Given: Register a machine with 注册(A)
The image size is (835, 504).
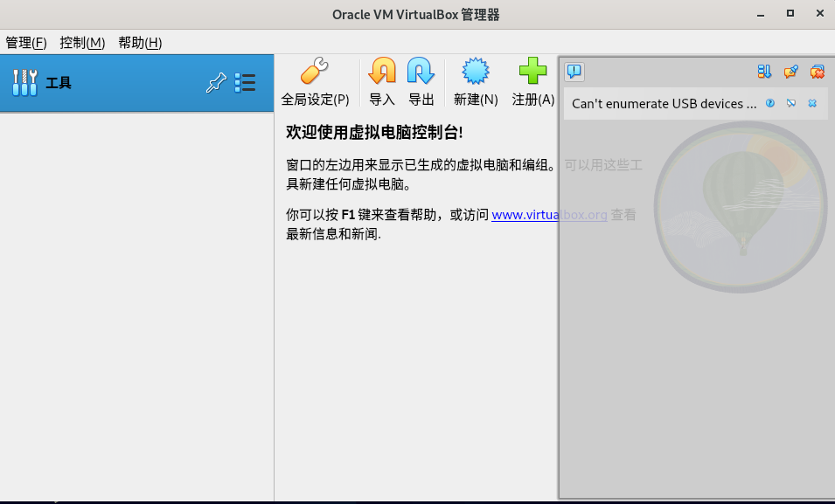Looking at the screenshot, I should tap(533, 82).
